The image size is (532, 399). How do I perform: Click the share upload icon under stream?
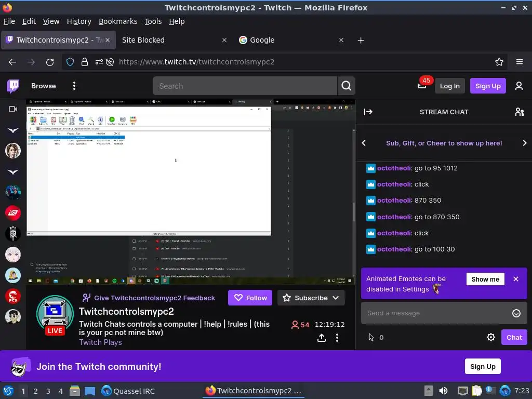[x=321, y=338]
